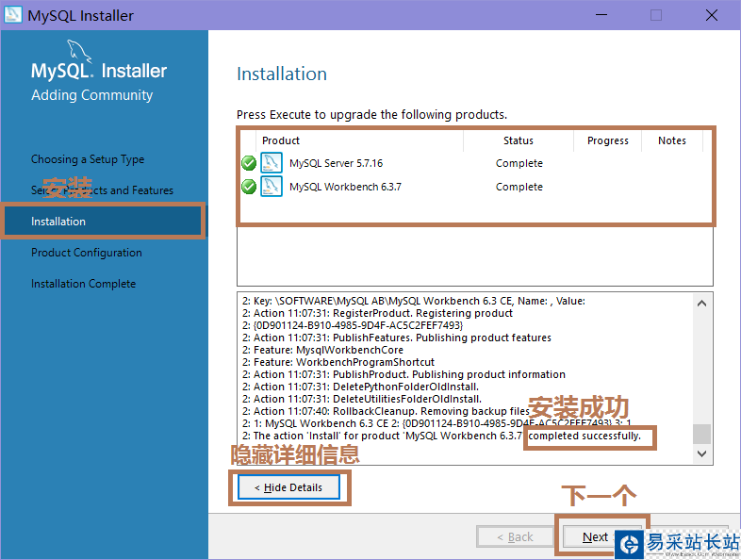Image resolution: width=741 pixels, height=560 pixels.
Task: Click log line 'DeleteUtilitiesFolderOldInstall'
Action: [362, 399]
